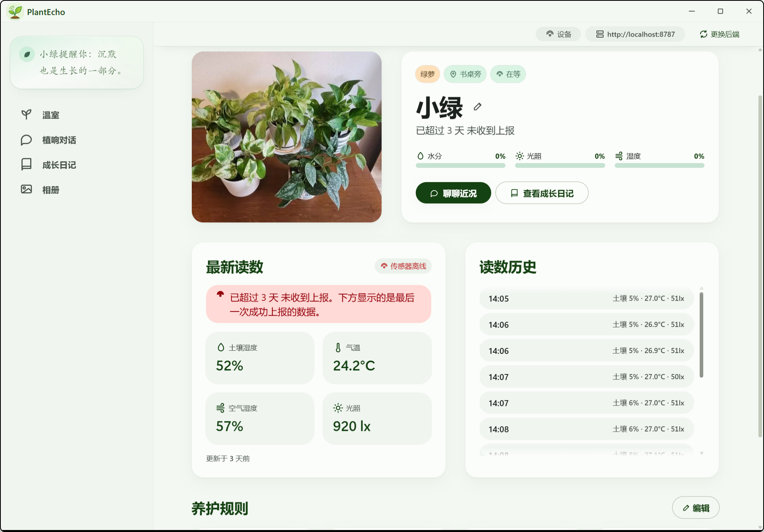Click the 小绿提醒你 reminder card

click(x=77, y=63)
